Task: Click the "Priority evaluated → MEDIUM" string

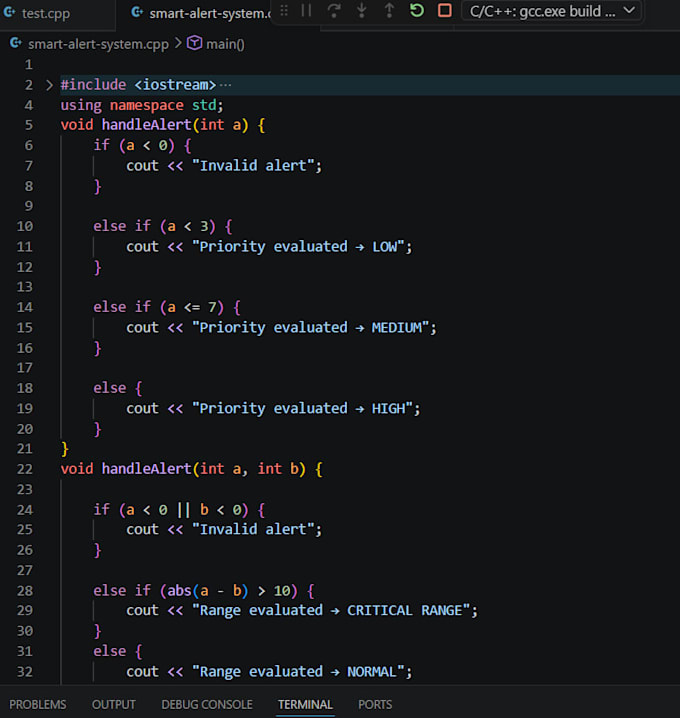Action: pos(310,327)
